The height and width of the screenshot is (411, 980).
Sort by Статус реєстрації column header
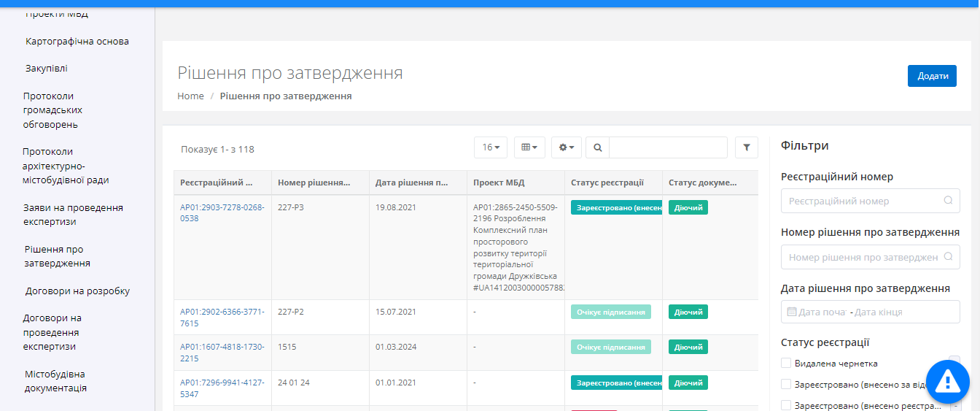point(607,183)
